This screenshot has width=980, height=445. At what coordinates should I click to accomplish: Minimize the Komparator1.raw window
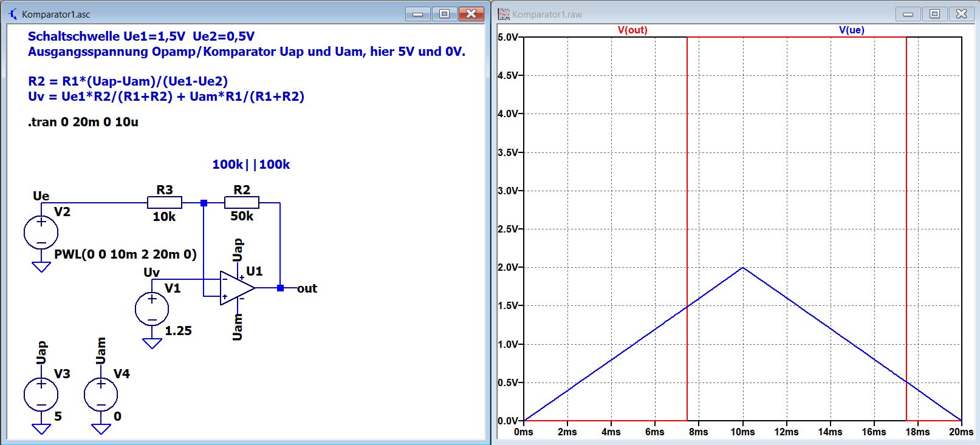point(908,14)
